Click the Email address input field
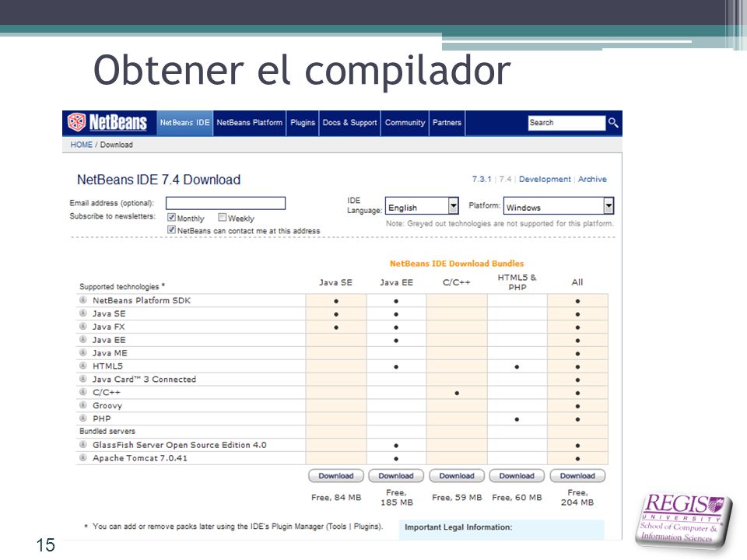This screenshot has width=747, height=560. coord(226,203)
